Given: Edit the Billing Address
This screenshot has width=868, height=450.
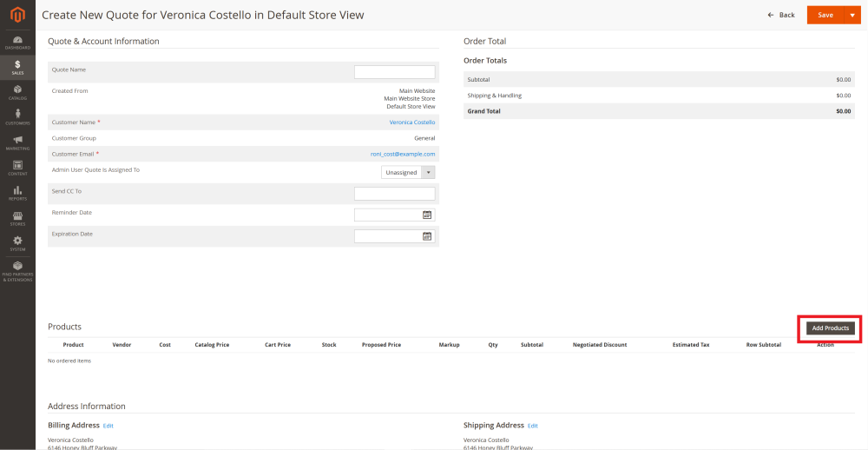Looking at the screenshot, I should (x=108, y=426).
